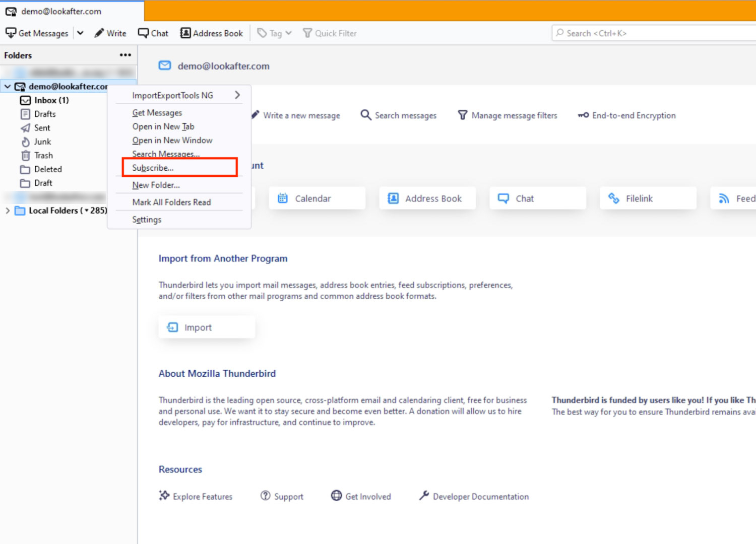
Task: Click the search messages input field
Action: (655, 33)
